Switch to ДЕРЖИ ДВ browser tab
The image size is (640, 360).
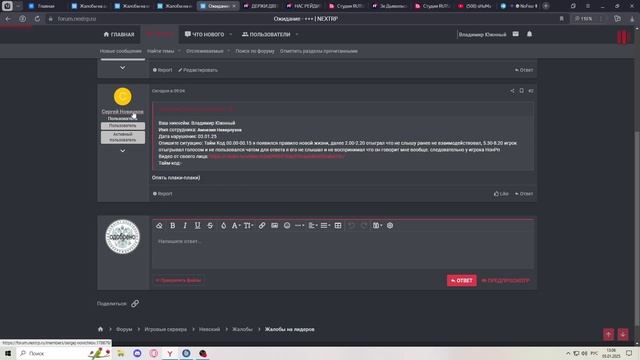pyautogui.click(x=261, y=6)
